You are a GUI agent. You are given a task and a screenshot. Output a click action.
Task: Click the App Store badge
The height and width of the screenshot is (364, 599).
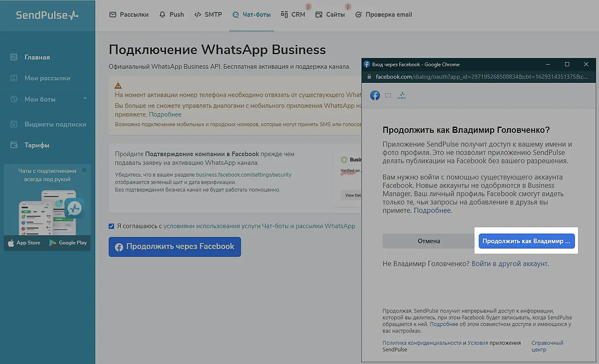[x=24, y=243]
